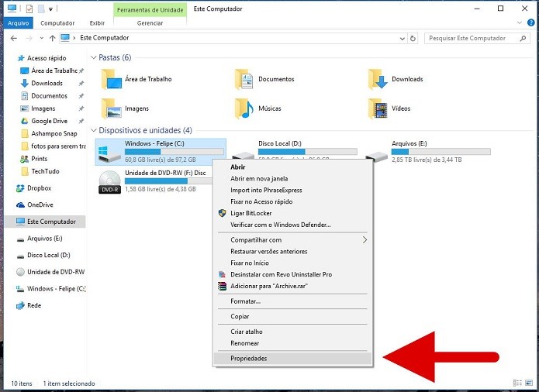Choose Import into PhraseExpress
The width and height of the screenshot is (539, 392).
292,190
